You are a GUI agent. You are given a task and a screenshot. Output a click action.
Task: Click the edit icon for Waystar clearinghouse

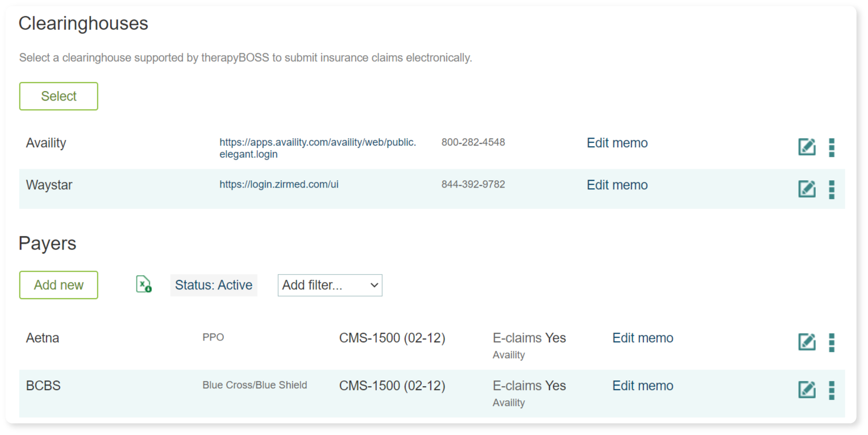pyautogui.click(x=807, y=189)
